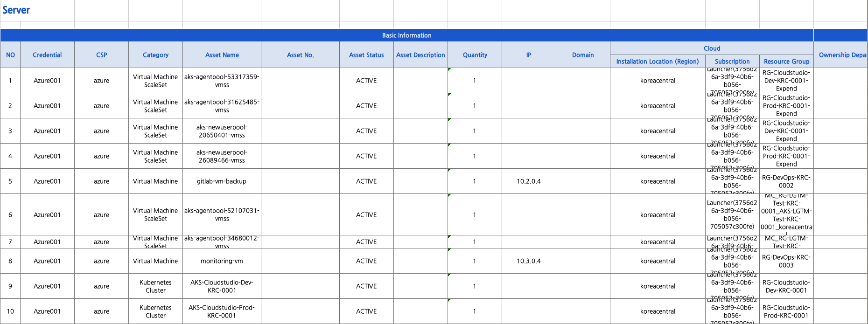The height and width of the screenshot is (324, 868).
Task: Select the Ownership Department column header
Action: [840, 55]
